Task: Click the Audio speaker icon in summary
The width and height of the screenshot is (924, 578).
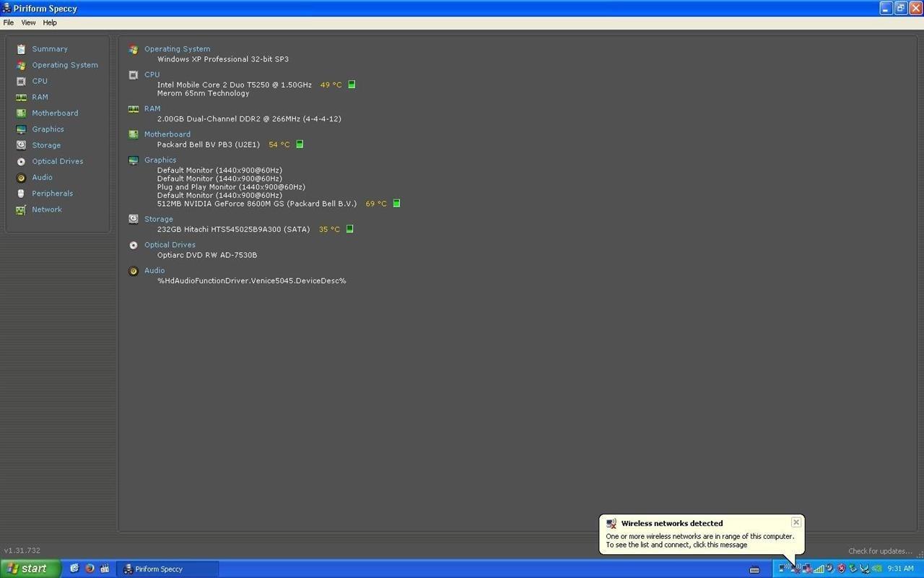Action: point(134,271)
